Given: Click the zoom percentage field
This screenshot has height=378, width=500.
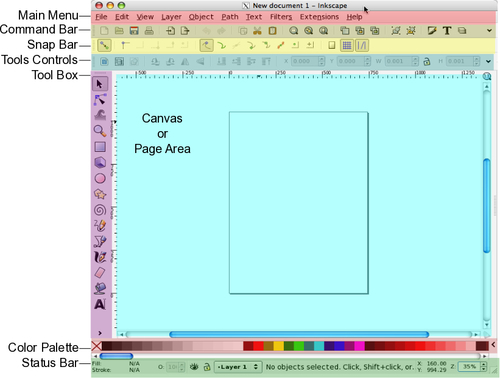Looking at the screenshot, I should [469, 367].
